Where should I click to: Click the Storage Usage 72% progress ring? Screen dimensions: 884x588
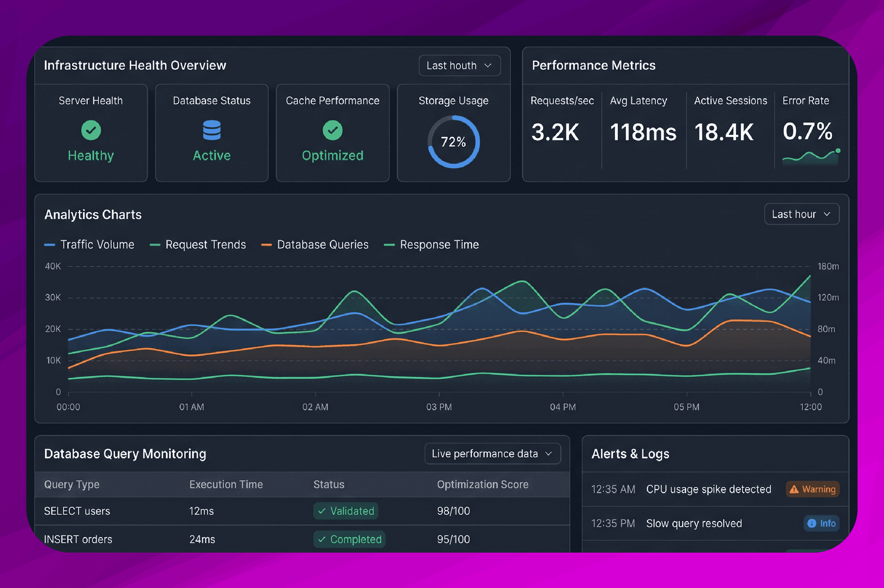pos(454,142)
